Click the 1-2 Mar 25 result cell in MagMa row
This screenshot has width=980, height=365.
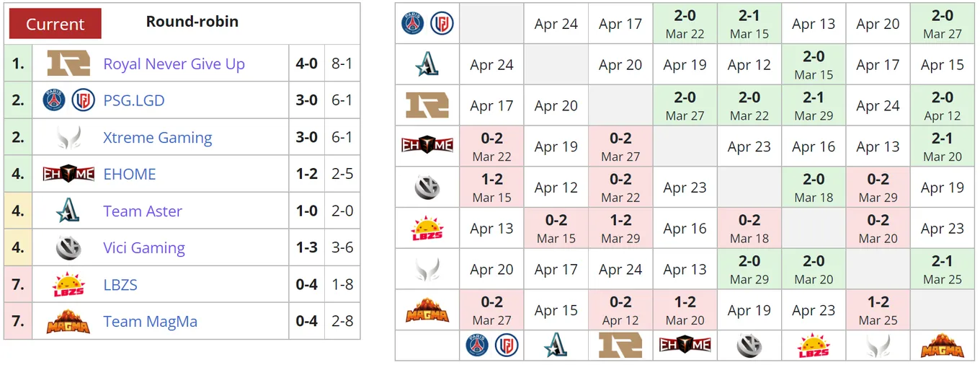(x=878, y=311)
